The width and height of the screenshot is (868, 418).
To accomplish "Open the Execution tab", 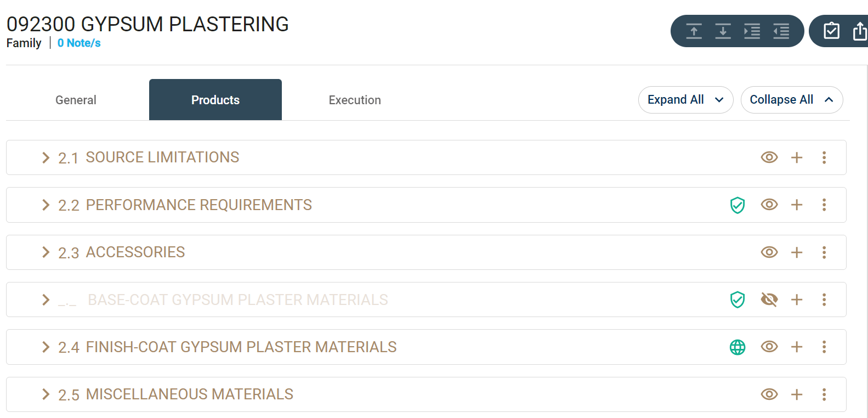I will (x=355, y=100).
